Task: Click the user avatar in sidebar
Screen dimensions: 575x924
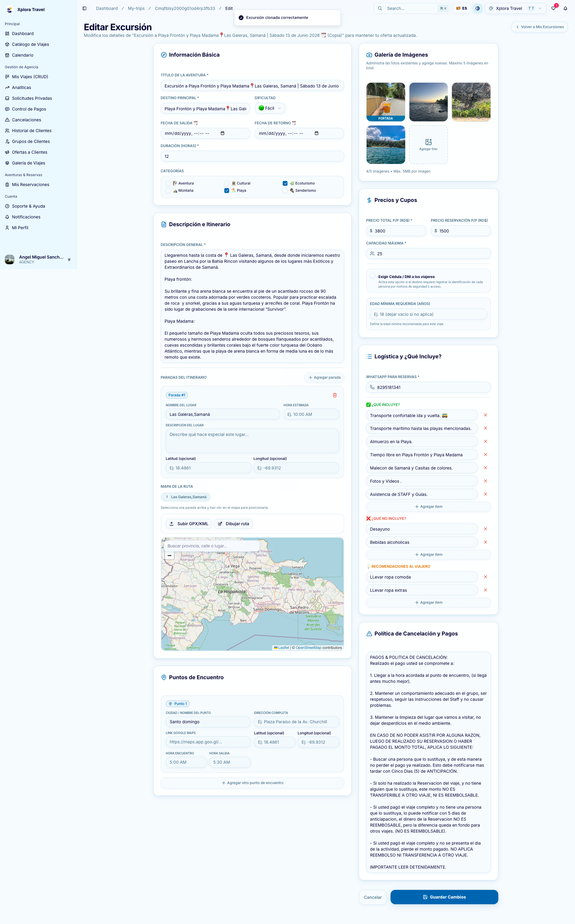Action: pyautogui.click(x=10, y=259)
